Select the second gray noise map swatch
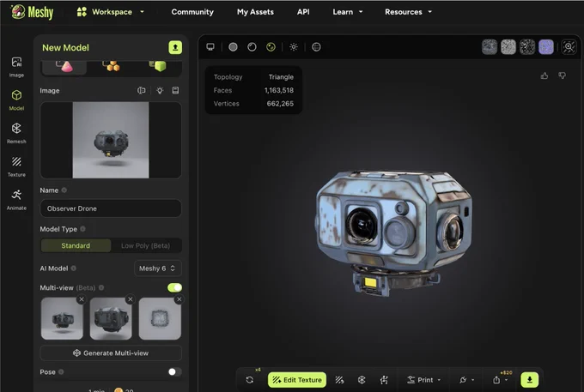This screenshot has width=584, height=392. [508, 47]
